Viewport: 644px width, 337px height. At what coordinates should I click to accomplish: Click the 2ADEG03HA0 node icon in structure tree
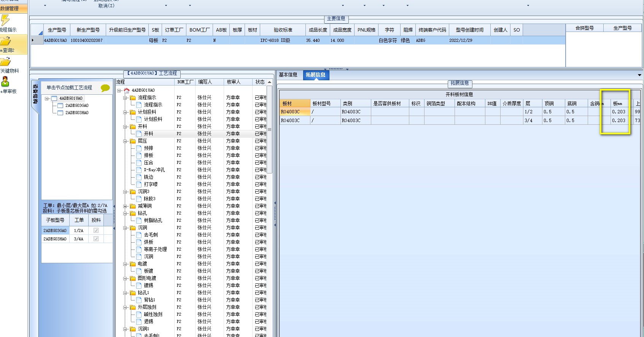[x=60, y=113]
